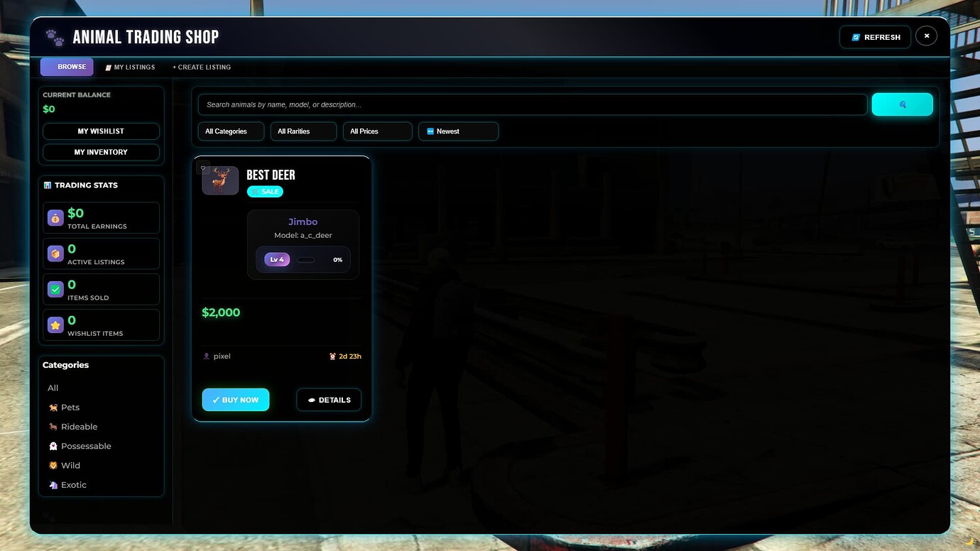Click the Model: a_c_deer text
This screenshot has width=980, height=551.
point(303,236)
